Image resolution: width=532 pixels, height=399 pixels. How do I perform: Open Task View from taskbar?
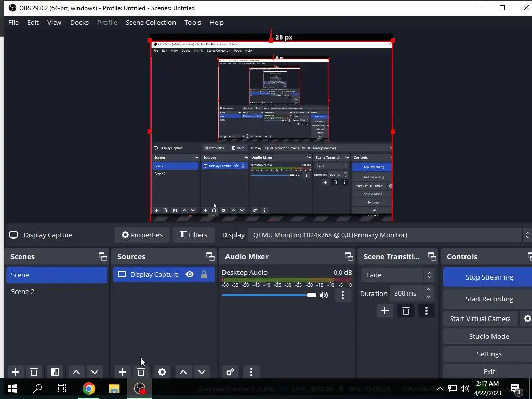click(x=62, y=389)
